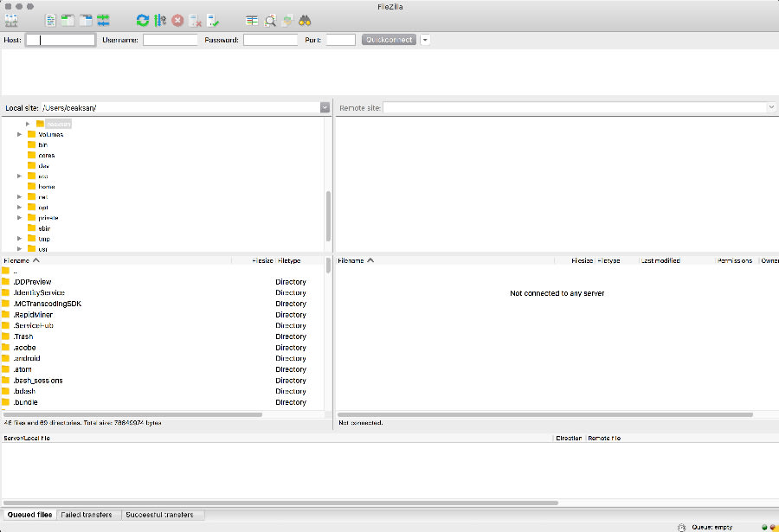Click the Quickconnect button

(x=389, y=40)
